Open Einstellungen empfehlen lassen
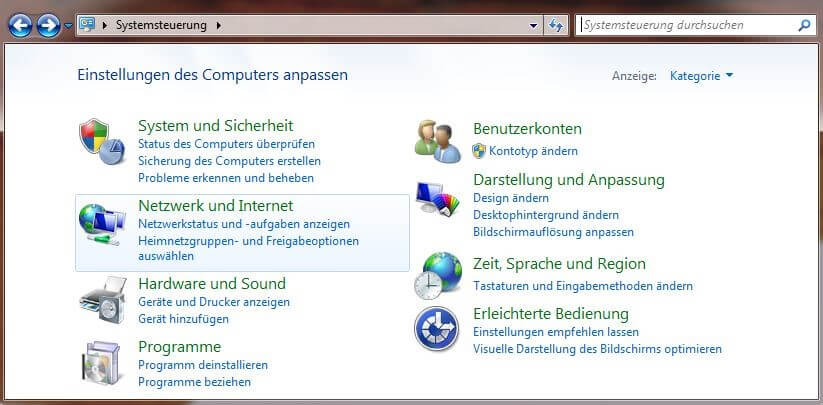The width and height of the screenshot is (823, 405). (x=556, y=332)
